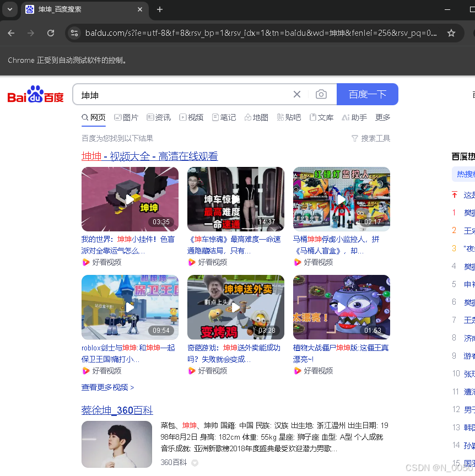The height and width of the screenshot is (476, 475).
Task: Switch to the 笔记 tab
Action: coord(224,117)
